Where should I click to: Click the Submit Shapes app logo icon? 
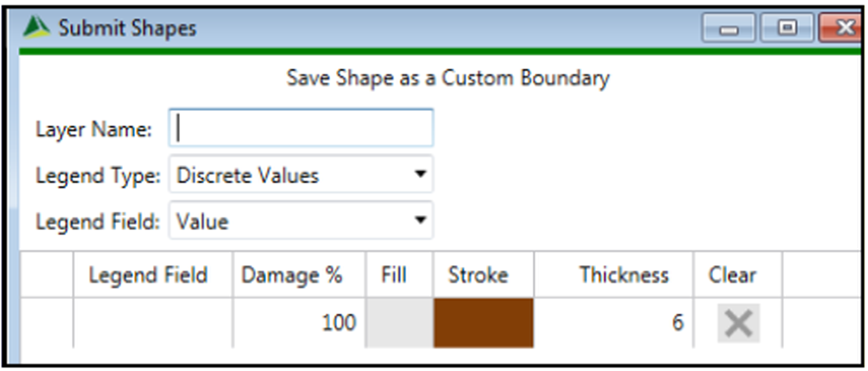click(36, 27)
